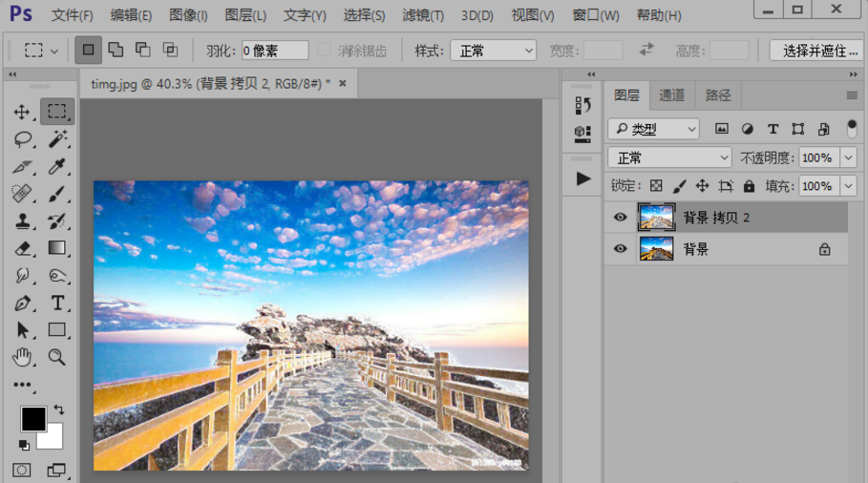Select the Healing Brush tool
The width and height of the screenshot is (868, 483).
point(22,193)
